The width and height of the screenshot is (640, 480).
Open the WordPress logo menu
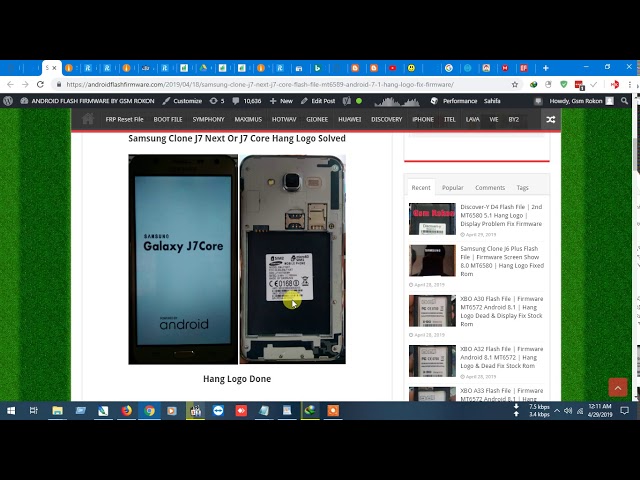click(x=8, y=101)
